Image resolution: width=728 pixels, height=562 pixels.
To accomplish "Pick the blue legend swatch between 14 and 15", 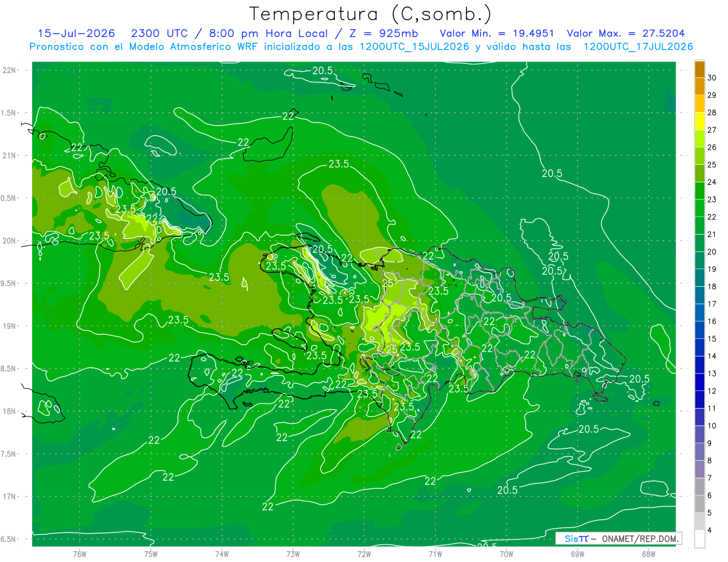I will 699,347.
